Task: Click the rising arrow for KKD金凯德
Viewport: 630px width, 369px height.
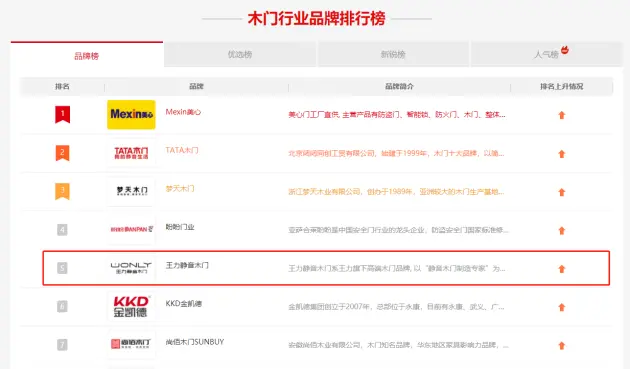Action: [x=562, y=308]
